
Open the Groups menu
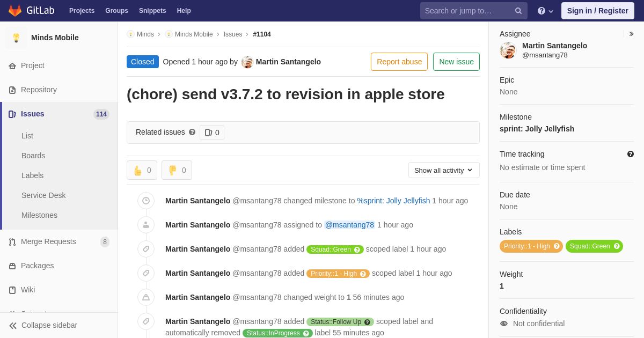tap(116, 11)
